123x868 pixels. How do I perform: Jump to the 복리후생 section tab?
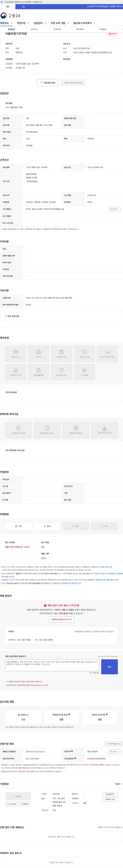click(80, 29)
